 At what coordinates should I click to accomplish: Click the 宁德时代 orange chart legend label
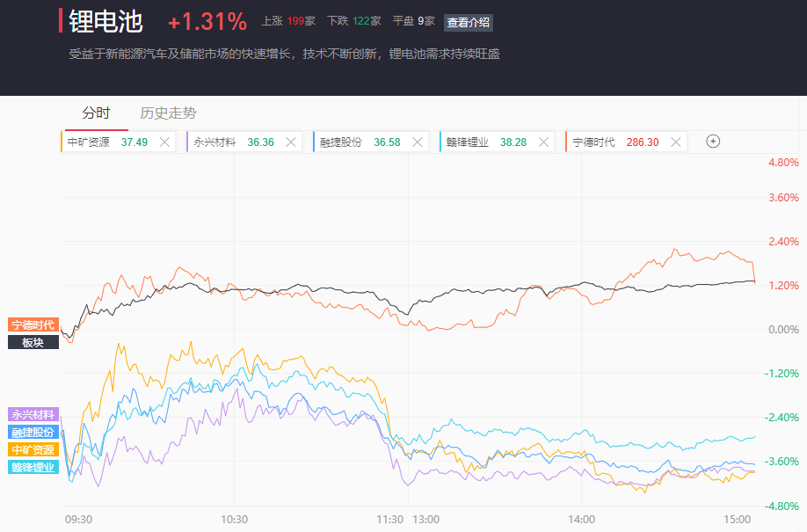click(33, 324)
